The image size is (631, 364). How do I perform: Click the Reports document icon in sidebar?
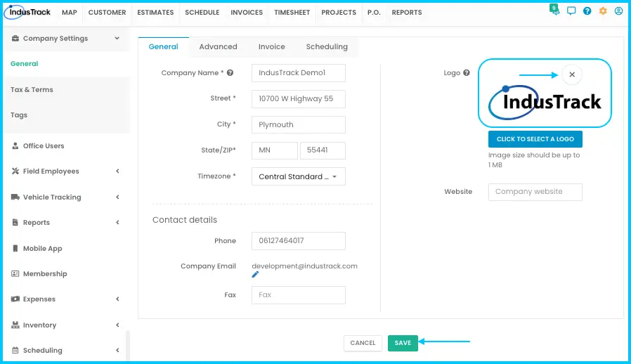point(15,222)
